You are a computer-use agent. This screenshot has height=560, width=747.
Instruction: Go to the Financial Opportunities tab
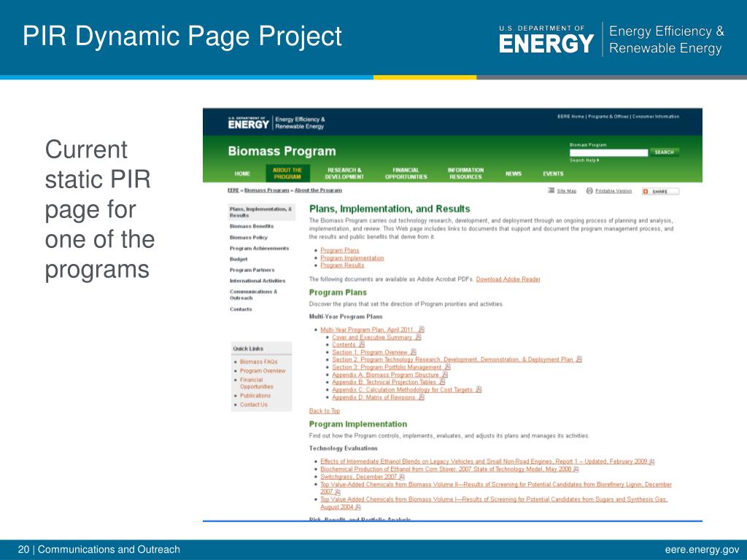click(x=406, y=174)
